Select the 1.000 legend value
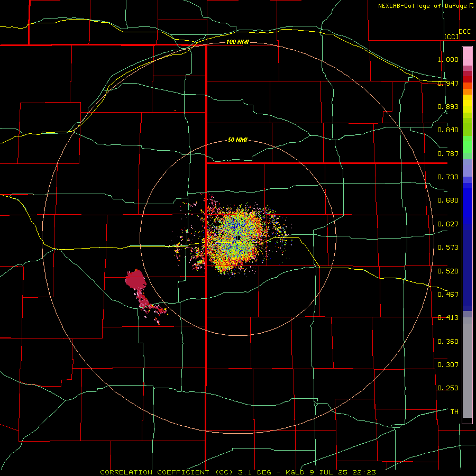This screenshot has height=476, width=476. click(x=448, y=59)
